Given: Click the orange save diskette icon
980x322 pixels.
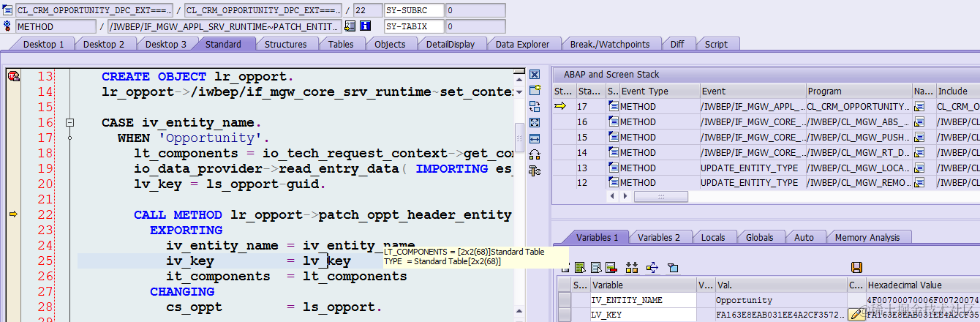Looking at the screenshot, I should [x=856, y=268].
